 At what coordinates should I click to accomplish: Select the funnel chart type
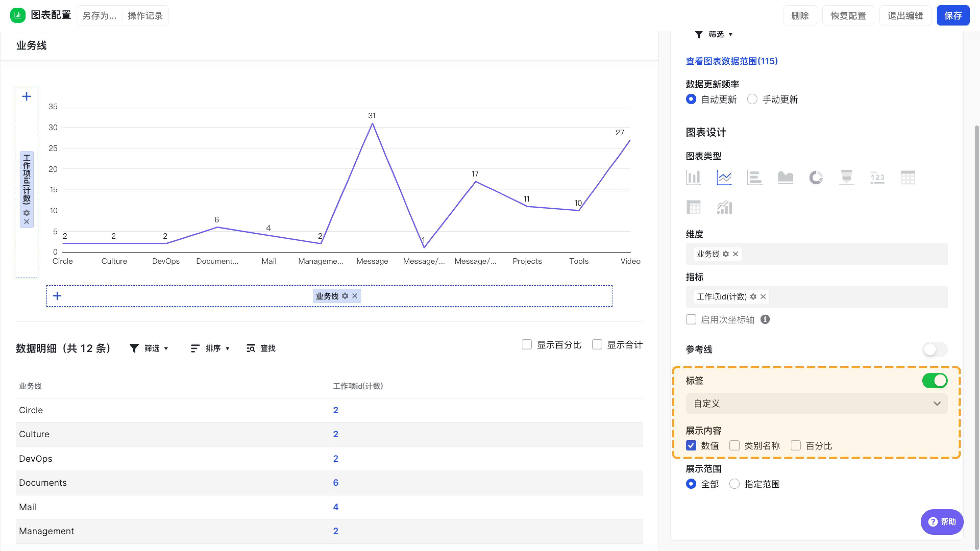[847, 177]
